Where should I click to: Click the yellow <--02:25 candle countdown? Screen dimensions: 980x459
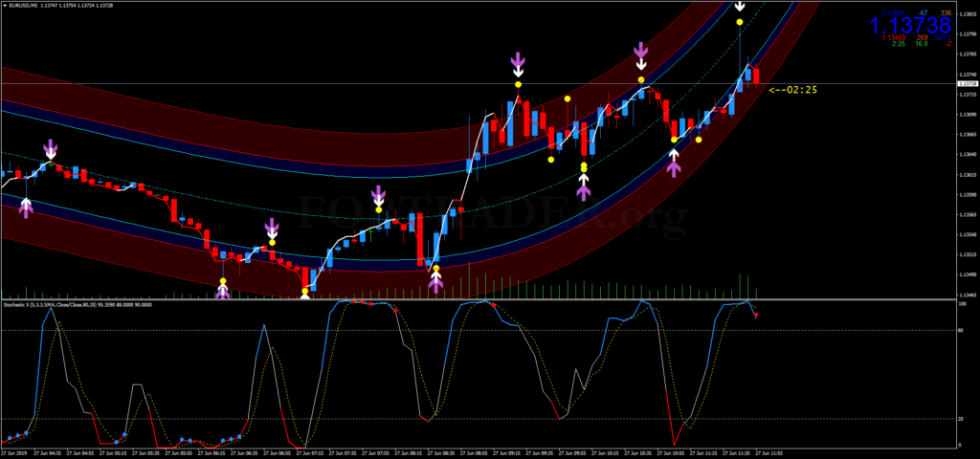(x=792, y=90)
